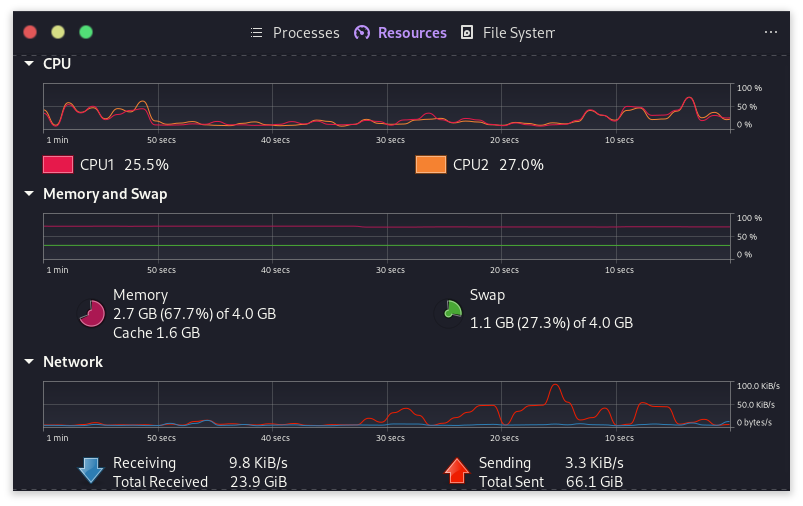Collapse the Memory and Swap section
Viewport: 803px width, 506px height.
[x=29, y=194]
